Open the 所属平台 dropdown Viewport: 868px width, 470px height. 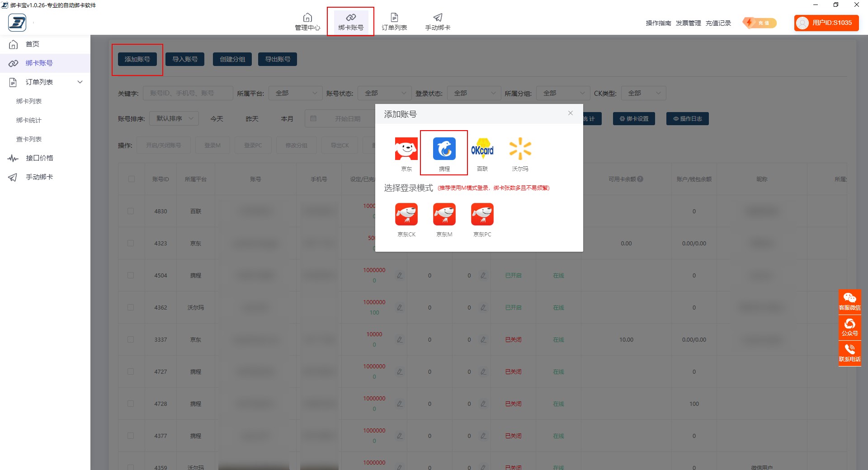[296, 93]
